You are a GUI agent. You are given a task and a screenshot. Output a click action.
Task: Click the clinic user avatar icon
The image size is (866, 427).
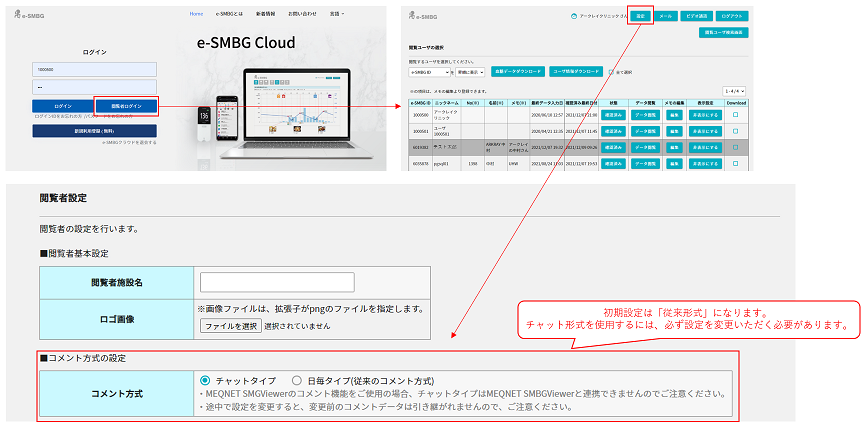point(574,17)
